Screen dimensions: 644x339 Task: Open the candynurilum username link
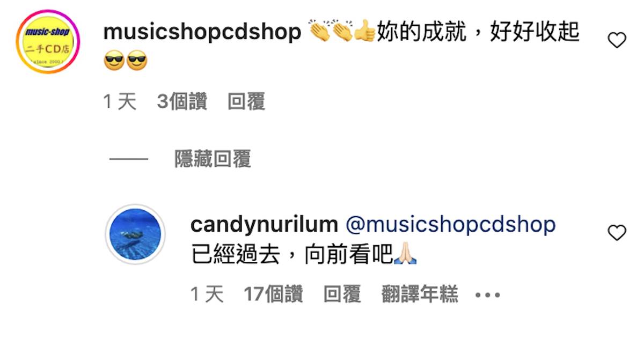click(x=264, y=225)
